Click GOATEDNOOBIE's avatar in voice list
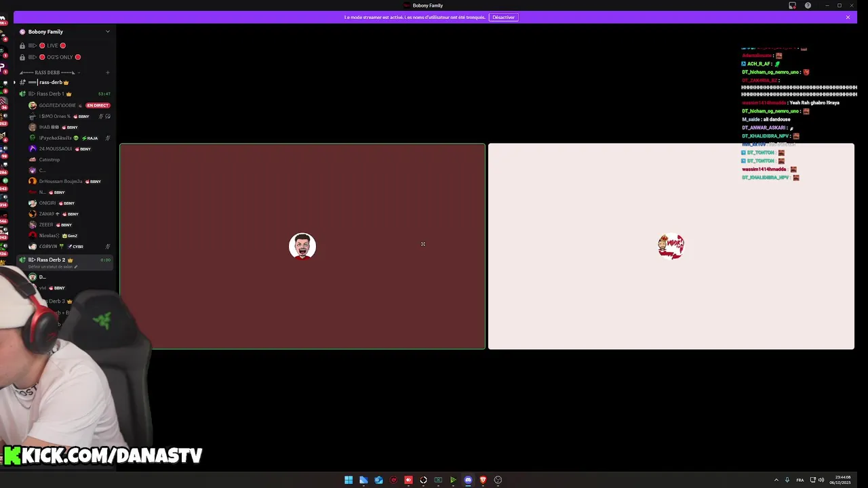The height and width of the screenshot is (488, 868). (x=33, y=106)
